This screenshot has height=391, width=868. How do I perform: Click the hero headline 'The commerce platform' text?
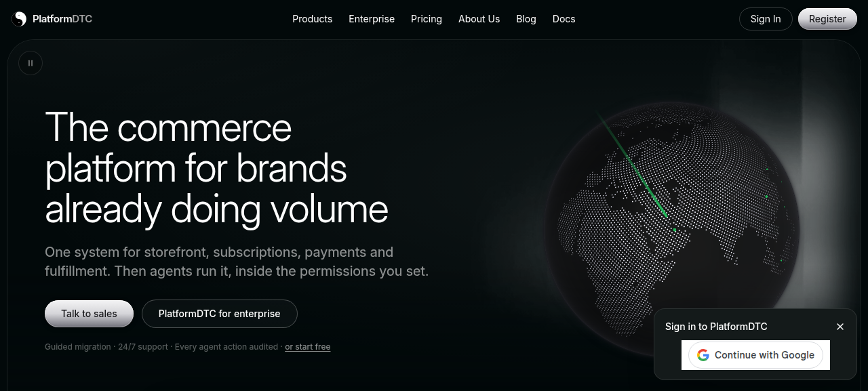[216, 168]
